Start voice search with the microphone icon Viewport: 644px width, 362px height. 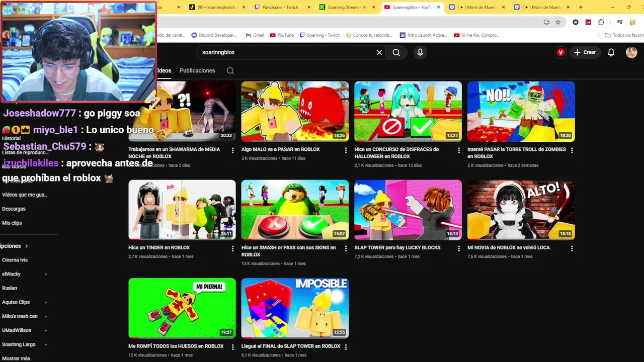(420, 52)
